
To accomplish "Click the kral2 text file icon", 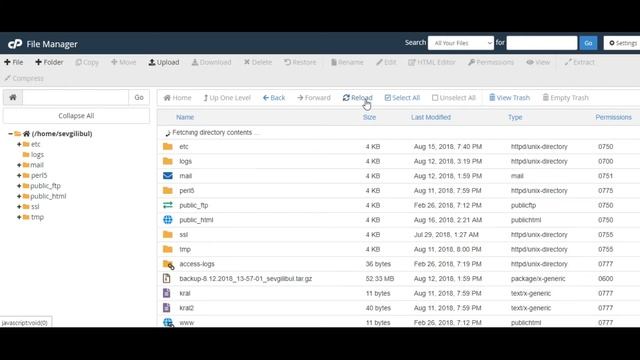I will (167, 308).
